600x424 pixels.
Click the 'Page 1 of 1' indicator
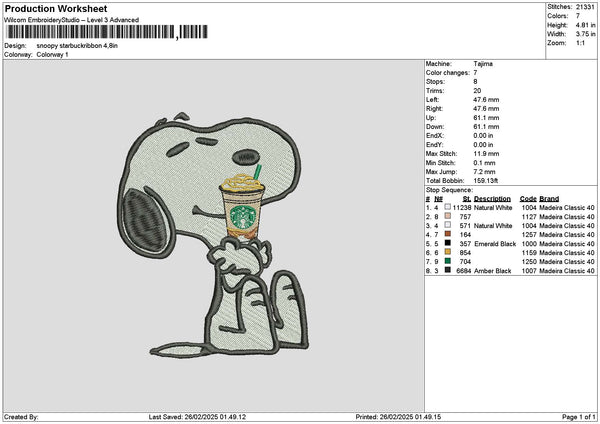click(x=579, y=417)
